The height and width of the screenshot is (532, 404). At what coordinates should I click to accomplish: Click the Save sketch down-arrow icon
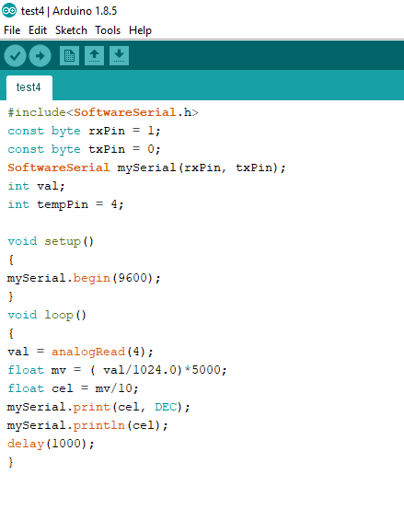coord(119,55)
